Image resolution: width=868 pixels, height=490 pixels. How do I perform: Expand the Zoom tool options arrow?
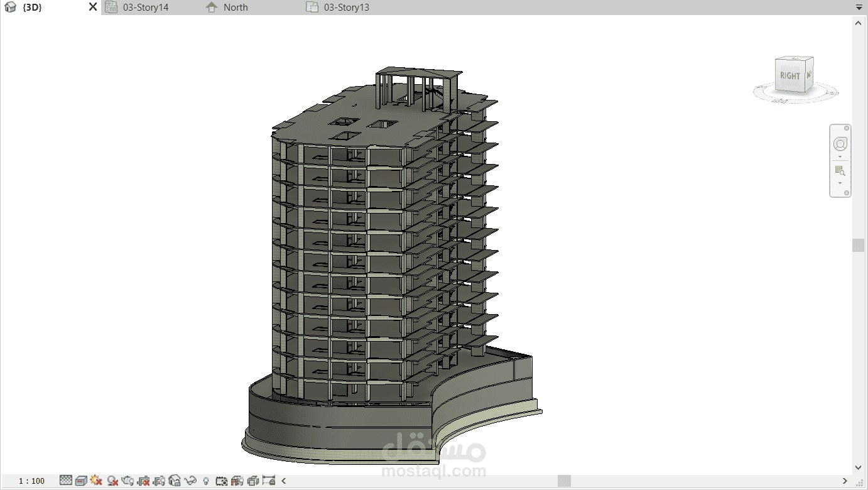[840, 183]
